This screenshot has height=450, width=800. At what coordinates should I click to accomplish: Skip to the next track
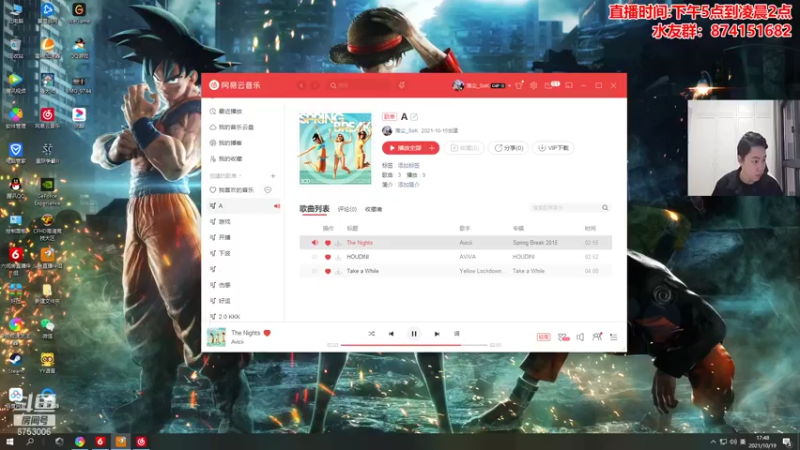pos(437,334)
